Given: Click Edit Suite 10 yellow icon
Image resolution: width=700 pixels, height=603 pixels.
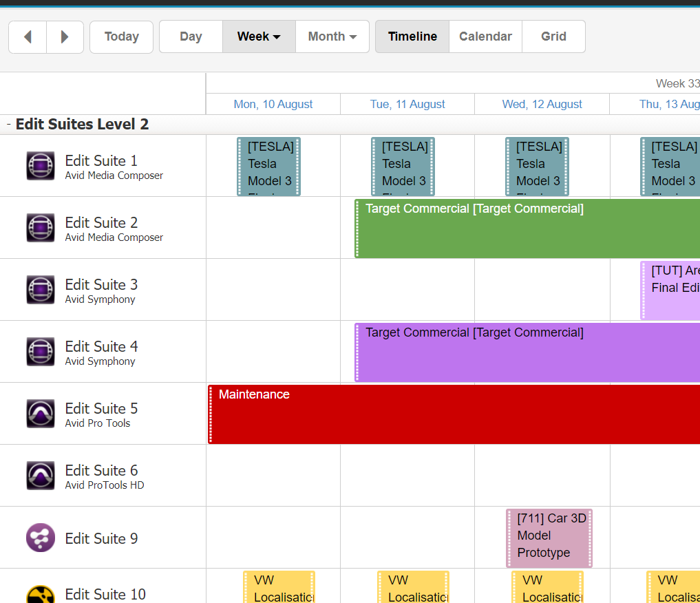Looking at the screenshot, I should [x=41, y=594].
